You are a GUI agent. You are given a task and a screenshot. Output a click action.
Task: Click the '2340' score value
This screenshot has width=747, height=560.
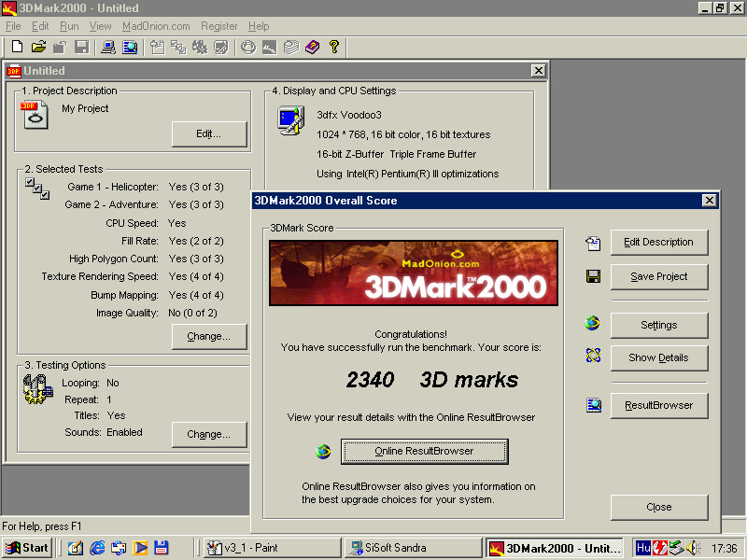pos(370,380)
